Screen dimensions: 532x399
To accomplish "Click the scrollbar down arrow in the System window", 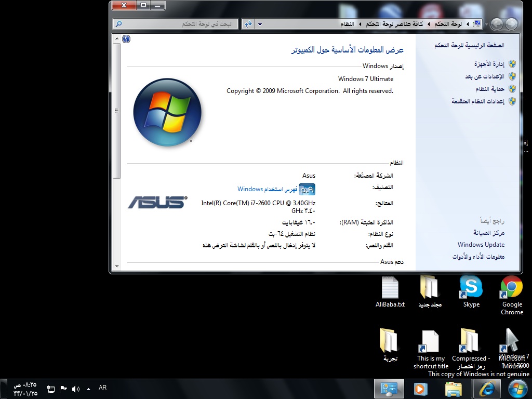I will pyautogui.click(x=117, y=267).
